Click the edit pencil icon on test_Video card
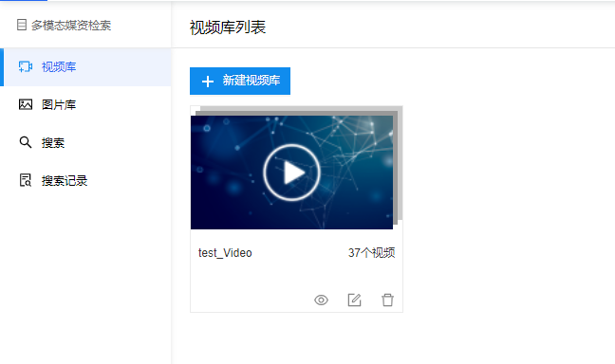Image resolution: width=615 pixels, height=364 pixels. 355,300
